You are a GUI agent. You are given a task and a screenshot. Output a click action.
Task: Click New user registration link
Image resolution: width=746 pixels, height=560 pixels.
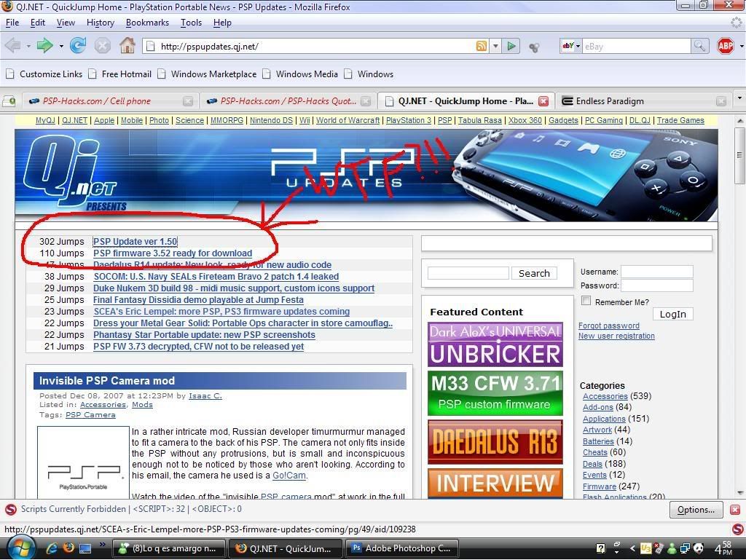click(616, 336)
